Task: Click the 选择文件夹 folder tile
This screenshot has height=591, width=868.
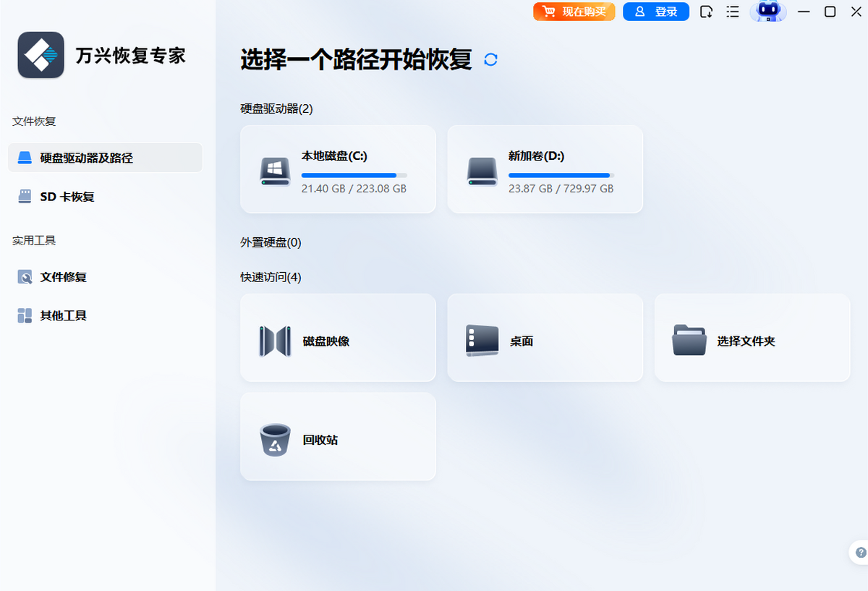Action: [752, 338]
